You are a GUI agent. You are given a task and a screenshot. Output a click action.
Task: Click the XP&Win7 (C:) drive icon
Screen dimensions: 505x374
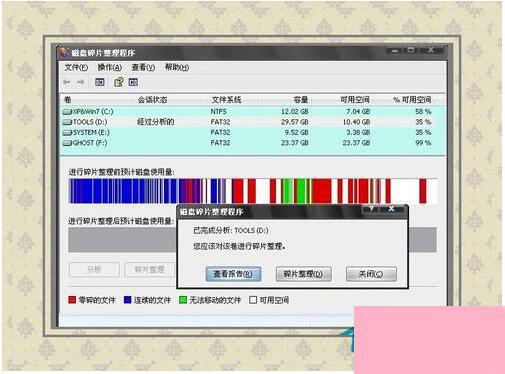coord(67,112)
